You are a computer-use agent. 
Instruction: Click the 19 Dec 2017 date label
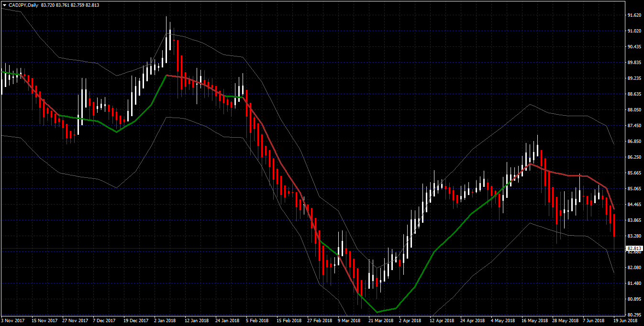[137, 321]
